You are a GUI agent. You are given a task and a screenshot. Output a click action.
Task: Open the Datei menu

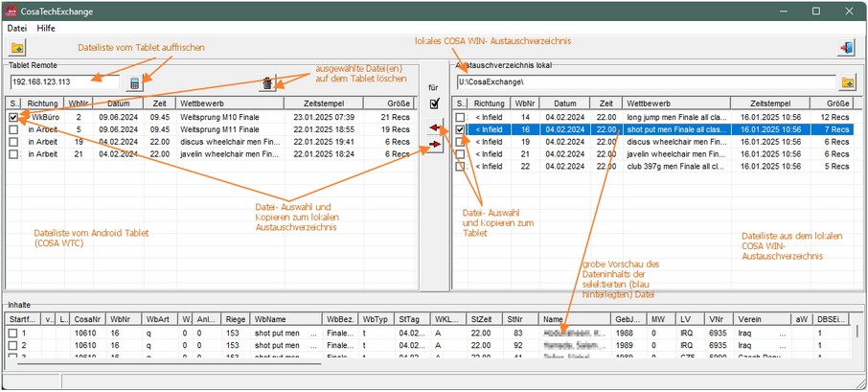coord(16,28)
